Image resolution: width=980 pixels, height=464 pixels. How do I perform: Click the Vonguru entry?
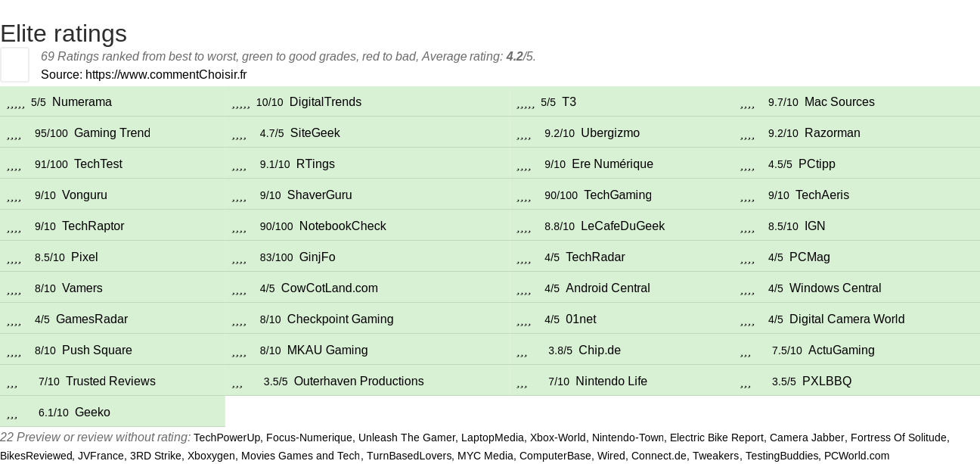85,195
